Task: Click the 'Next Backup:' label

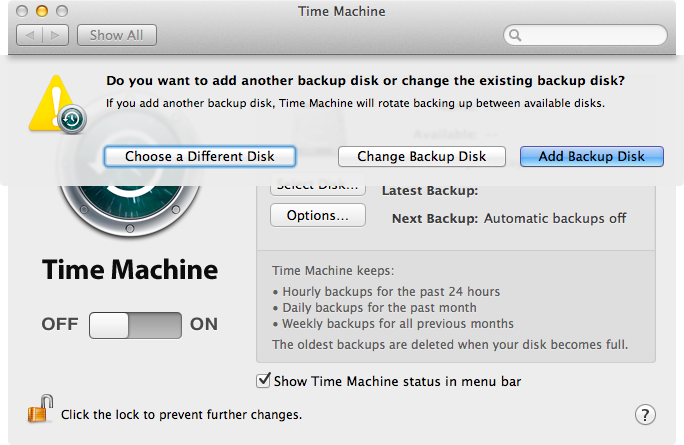Action: (435, 219)
